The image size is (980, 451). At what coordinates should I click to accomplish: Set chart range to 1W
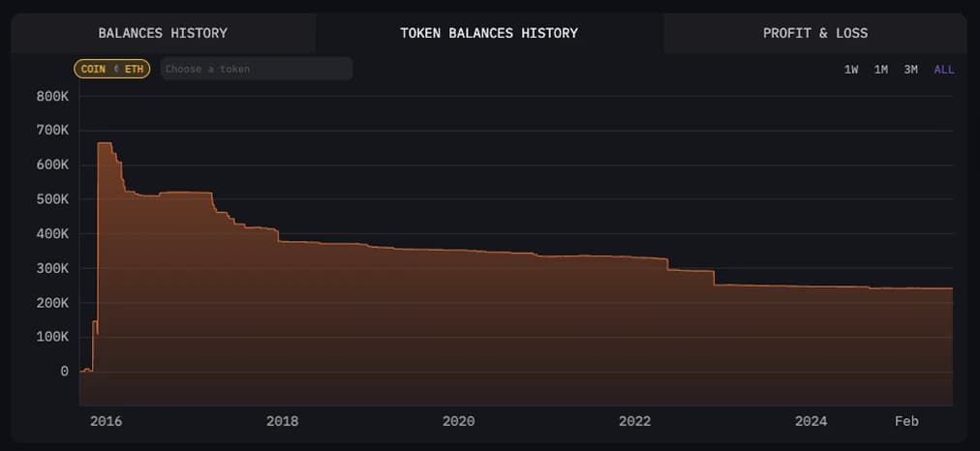(x=851, y=70)
